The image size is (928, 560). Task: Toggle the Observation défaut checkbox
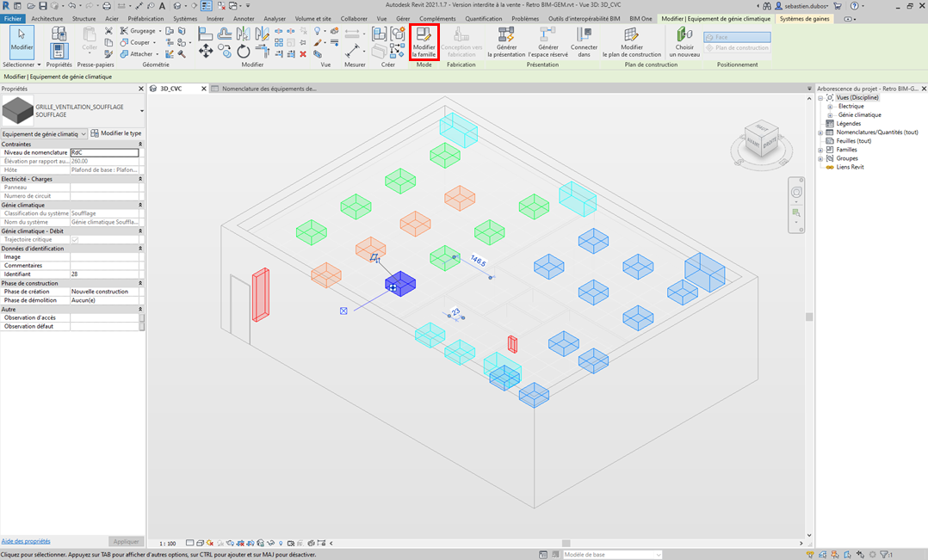(x=142, y=327)
